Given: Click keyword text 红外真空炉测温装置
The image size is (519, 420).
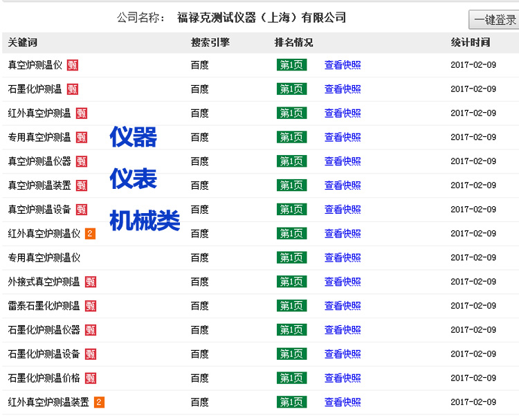Looking at the screenshot, I should 48,403.
